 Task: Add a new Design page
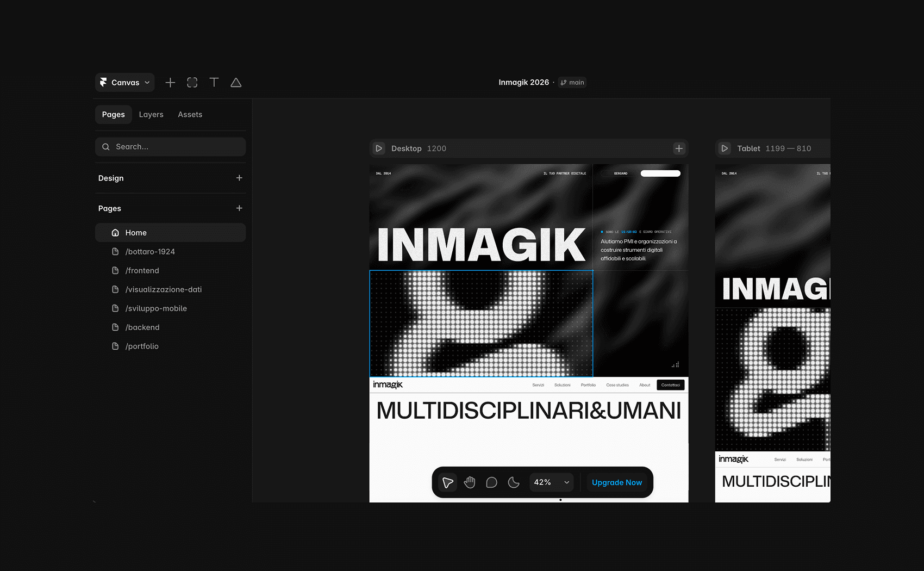pyautogui.click(x=239, y=178)
